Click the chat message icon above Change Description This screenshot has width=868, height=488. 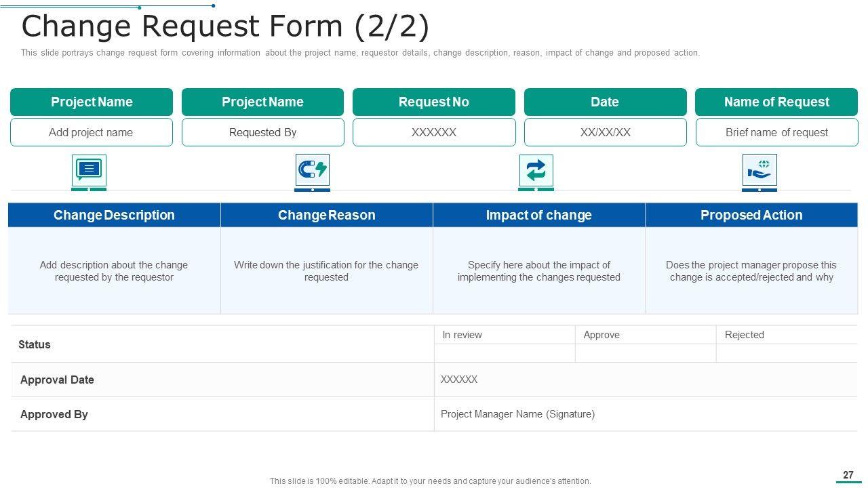coord(89,169)
